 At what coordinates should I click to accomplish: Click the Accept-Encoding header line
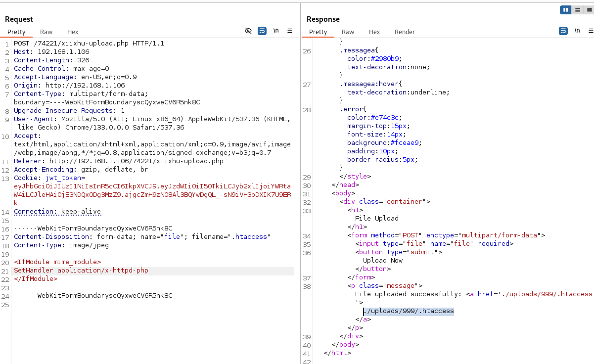click(81, 170)
